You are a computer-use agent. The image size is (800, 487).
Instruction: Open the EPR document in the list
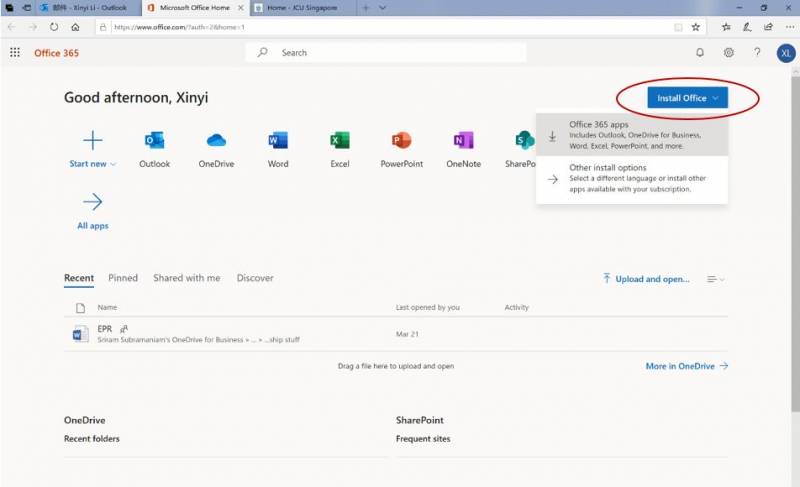click(105, 328)
